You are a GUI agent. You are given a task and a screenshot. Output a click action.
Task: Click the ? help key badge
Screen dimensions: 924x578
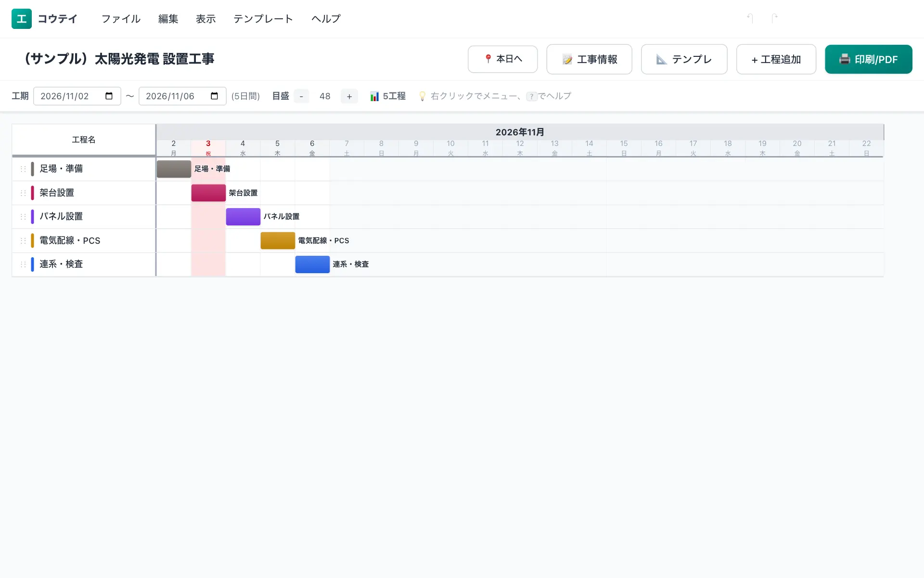point(531,96)
